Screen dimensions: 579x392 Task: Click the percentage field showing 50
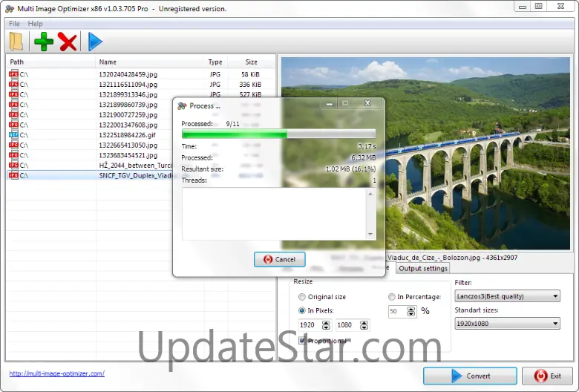pyautogui.click(x=397, y=312)
